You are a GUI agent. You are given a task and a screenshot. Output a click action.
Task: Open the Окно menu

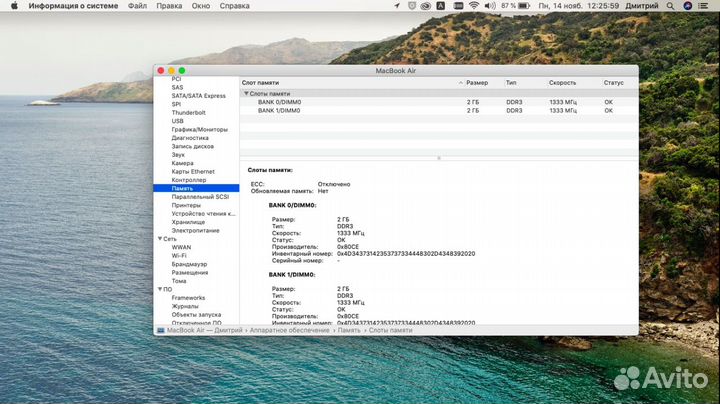[201, 6]
